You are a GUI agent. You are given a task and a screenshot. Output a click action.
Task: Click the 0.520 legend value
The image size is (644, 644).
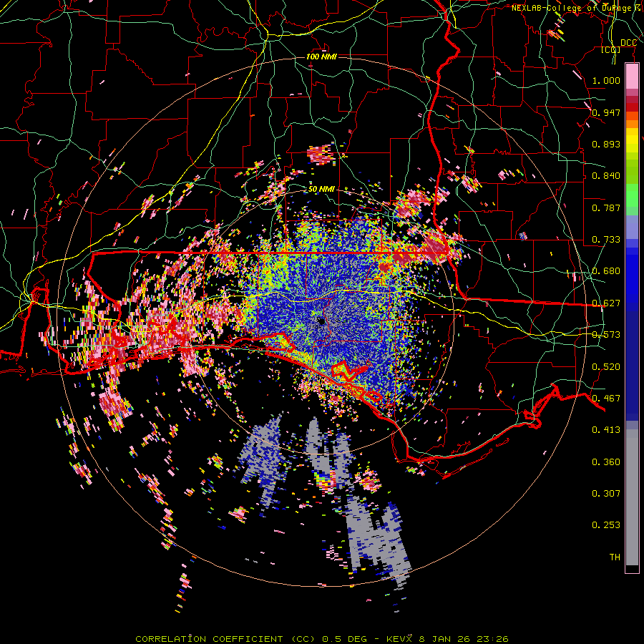tap(606, 367)
